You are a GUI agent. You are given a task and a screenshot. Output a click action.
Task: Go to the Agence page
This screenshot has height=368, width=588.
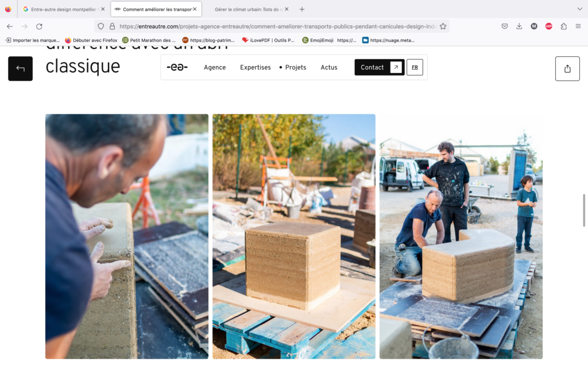(215, 67)
